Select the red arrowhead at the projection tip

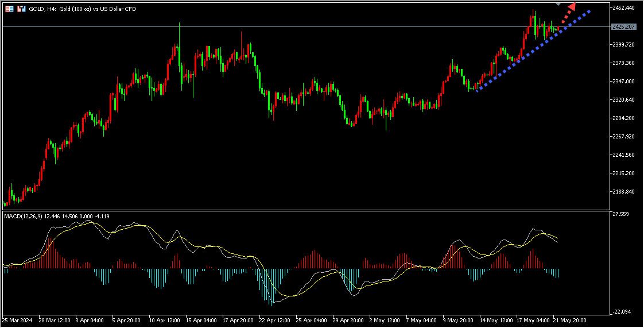tap(572, 7)
